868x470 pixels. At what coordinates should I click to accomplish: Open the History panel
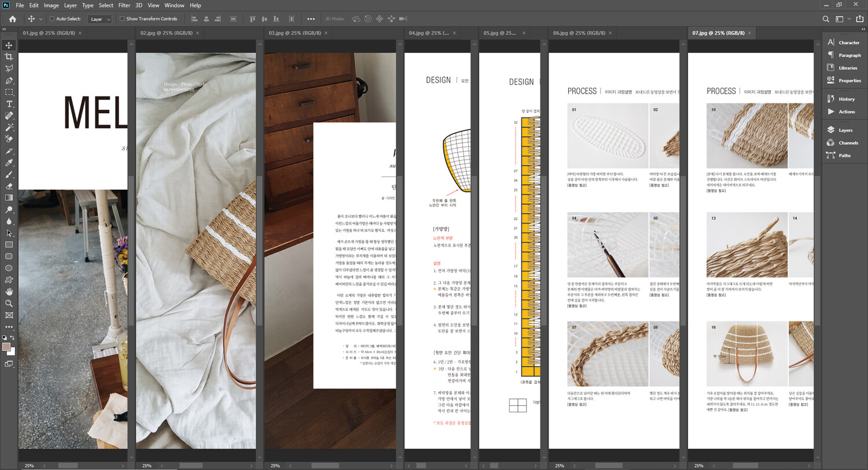pyautogui.click(x=846, y=99)
